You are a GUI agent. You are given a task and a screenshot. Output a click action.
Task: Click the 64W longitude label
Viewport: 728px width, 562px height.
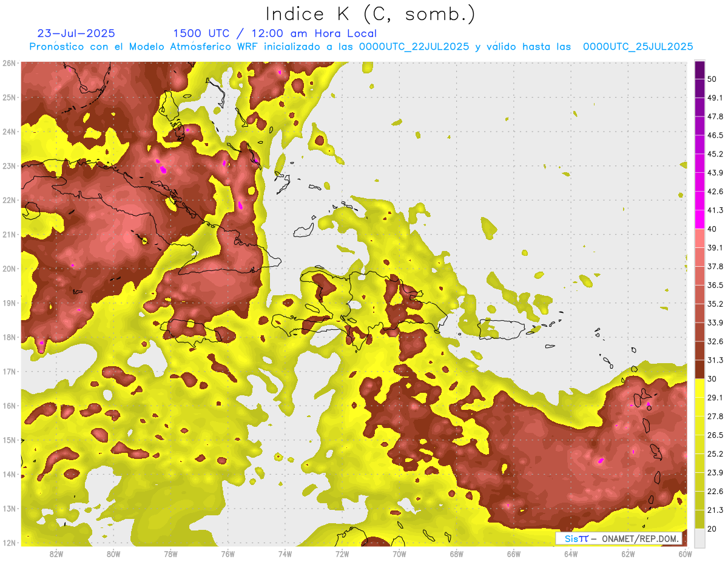570,554
